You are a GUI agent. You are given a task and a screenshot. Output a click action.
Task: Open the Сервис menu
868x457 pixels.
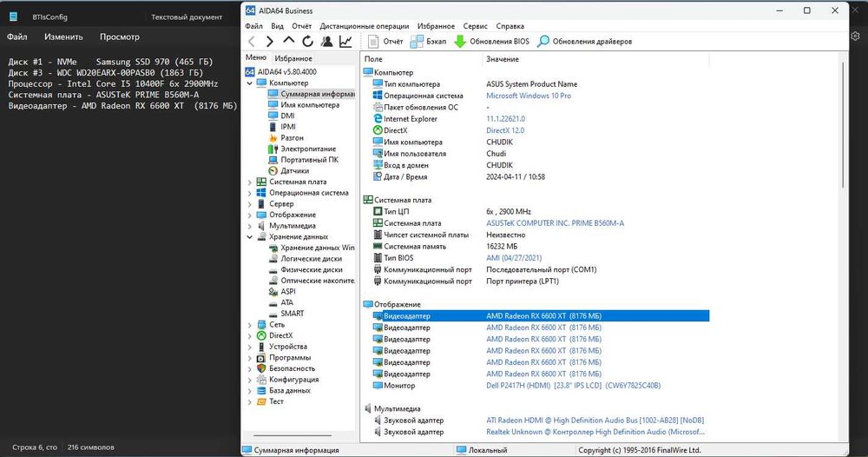[x=476, y=26]
